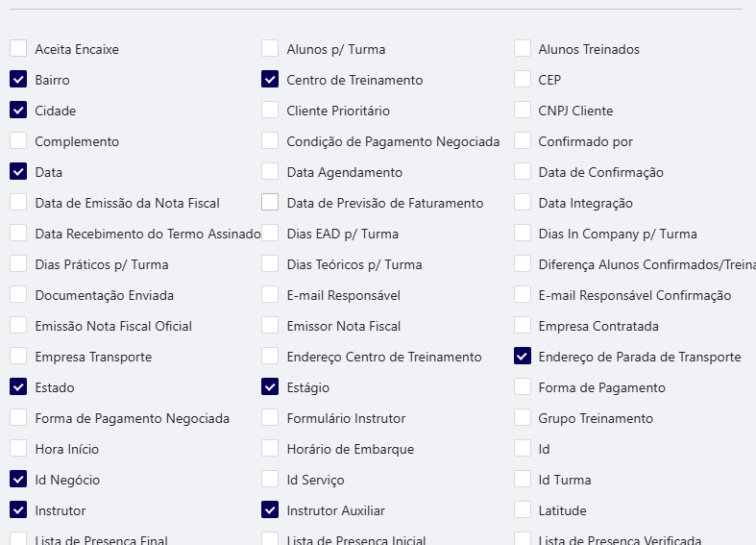Enable the Complemento field checkbox
Screen dimensions: 756x545
pos(18,141)
